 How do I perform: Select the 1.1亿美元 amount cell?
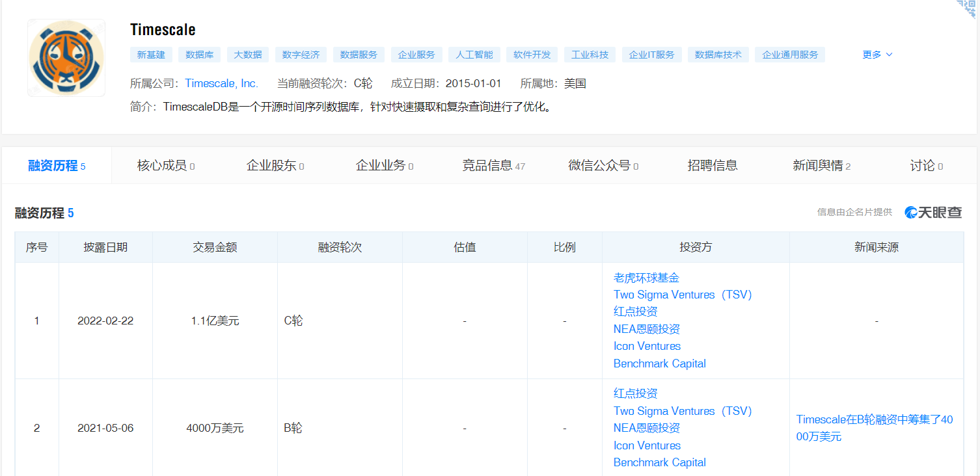tap(215, 321)
